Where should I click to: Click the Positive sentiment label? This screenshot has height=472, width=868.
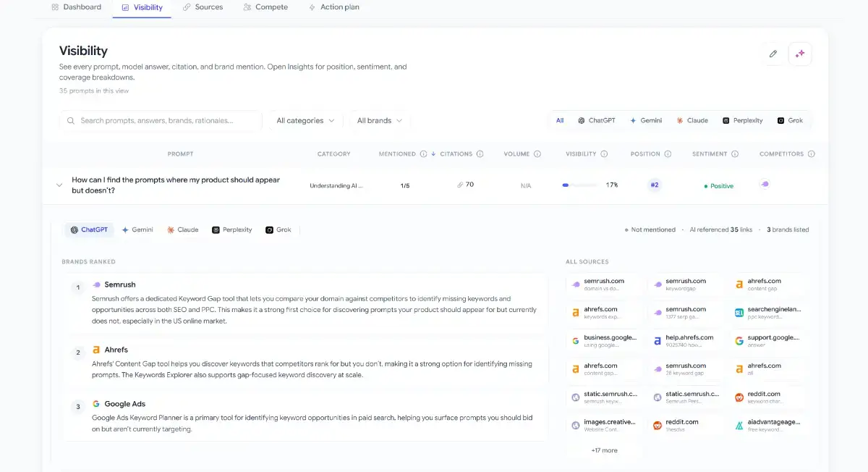tap(719, 186)
